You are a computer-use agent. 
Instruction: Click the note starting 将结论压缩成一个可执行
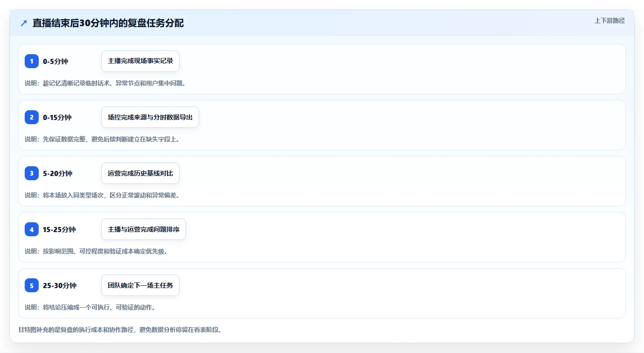[90, 307]
